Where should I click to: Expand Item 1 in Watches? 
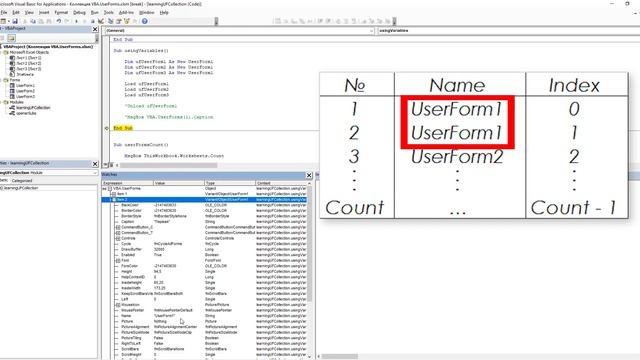(x=113, y=194)
